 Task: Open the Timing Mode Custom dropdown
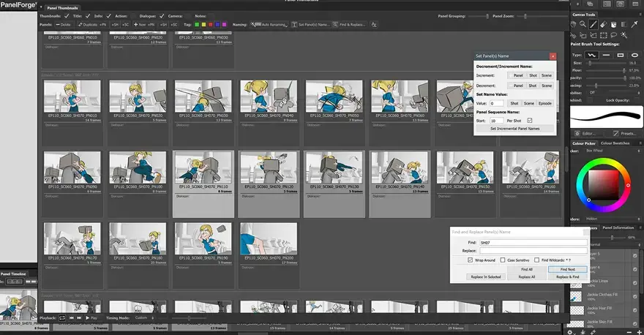144,317
